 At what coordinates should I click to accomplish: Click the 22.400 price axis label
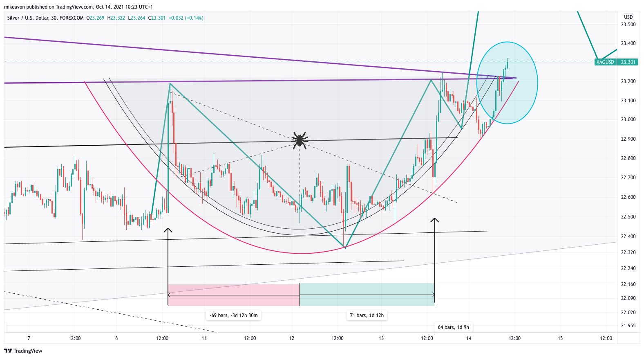pyautogui.click(x=628, y=236)
